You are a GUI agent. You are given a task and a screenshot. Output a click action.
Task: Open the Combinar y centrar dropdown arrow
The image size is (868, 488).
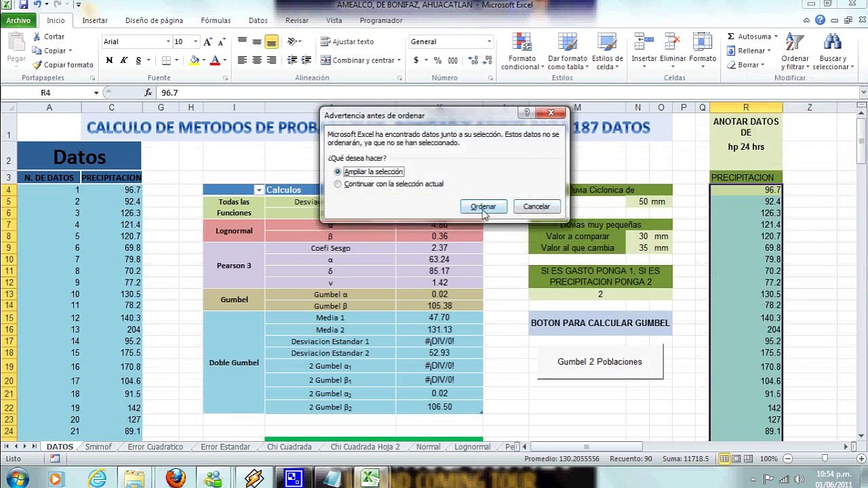[399, 60]
